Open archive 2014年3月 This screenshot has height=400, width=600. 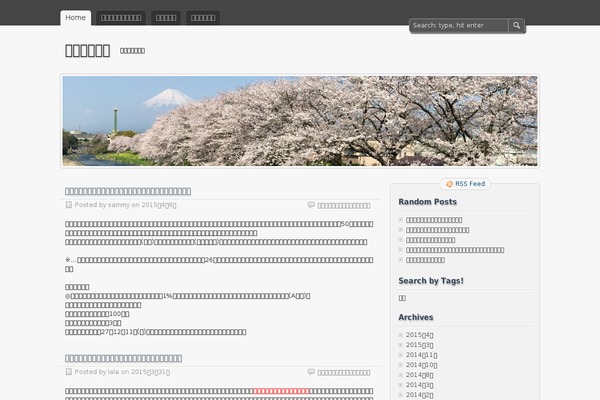(x=419, y=385)
